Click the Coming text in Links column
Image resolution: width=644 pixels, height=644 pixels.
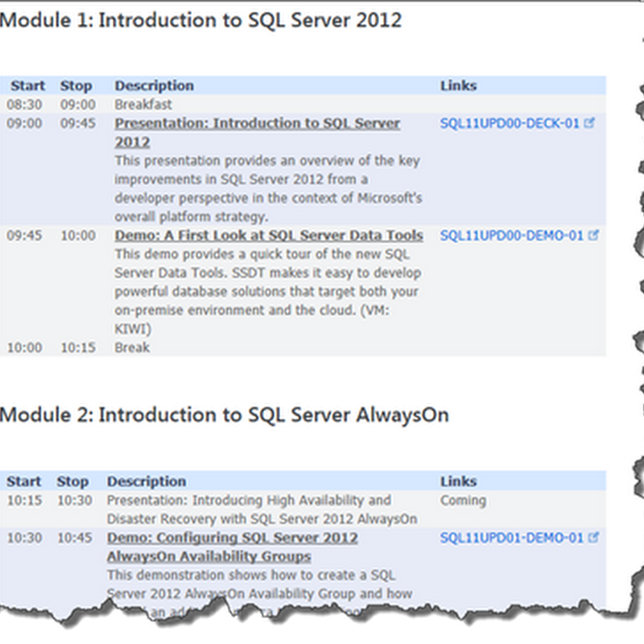click(464, 500)
